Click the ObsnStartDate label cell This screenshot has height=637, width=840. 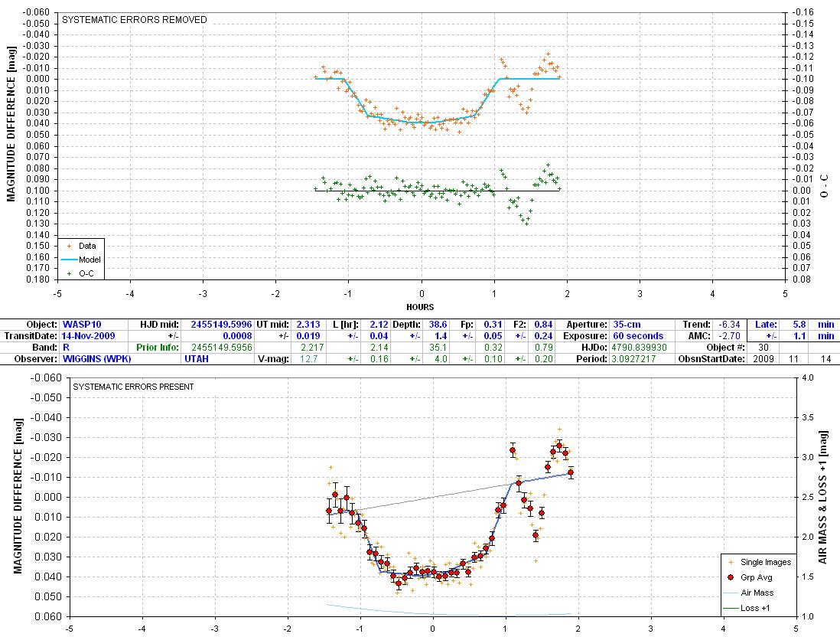[711, 358]
